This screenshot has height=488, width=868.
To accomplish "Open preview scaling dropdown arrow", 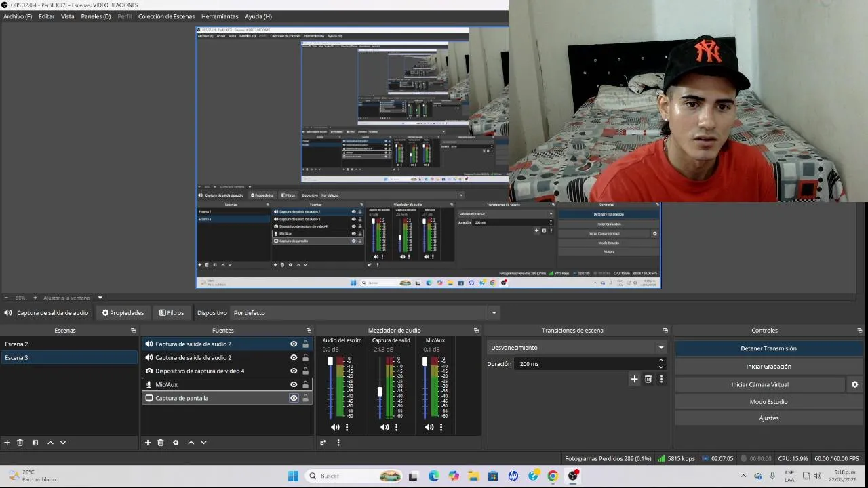I will [100, 298].
